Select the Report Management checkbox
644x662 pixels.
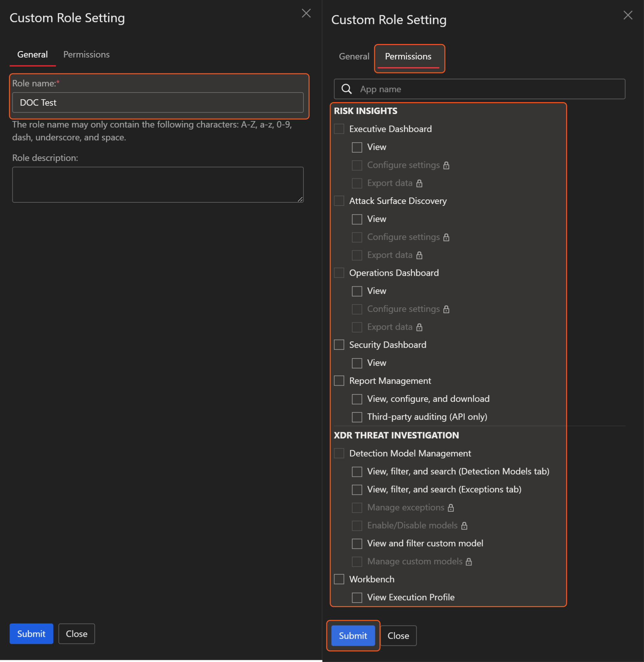click(339, 381)
